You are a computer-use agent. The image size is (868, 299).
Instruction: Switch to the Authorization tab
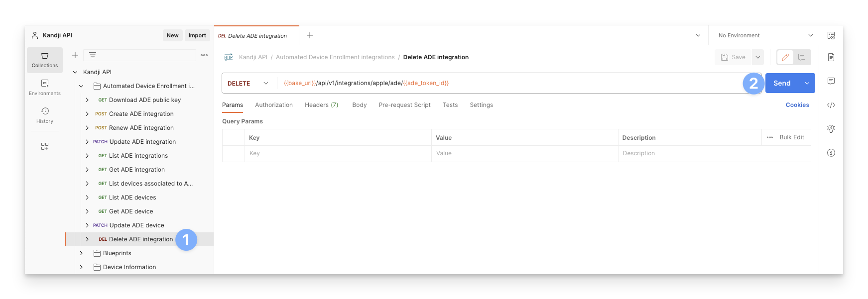pyautogui.click(x=274, y=105)
